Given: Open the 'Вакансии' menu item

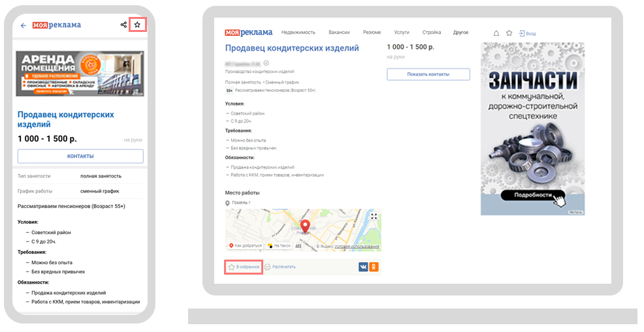Looking at the screenshot, I should click(339, 33).
